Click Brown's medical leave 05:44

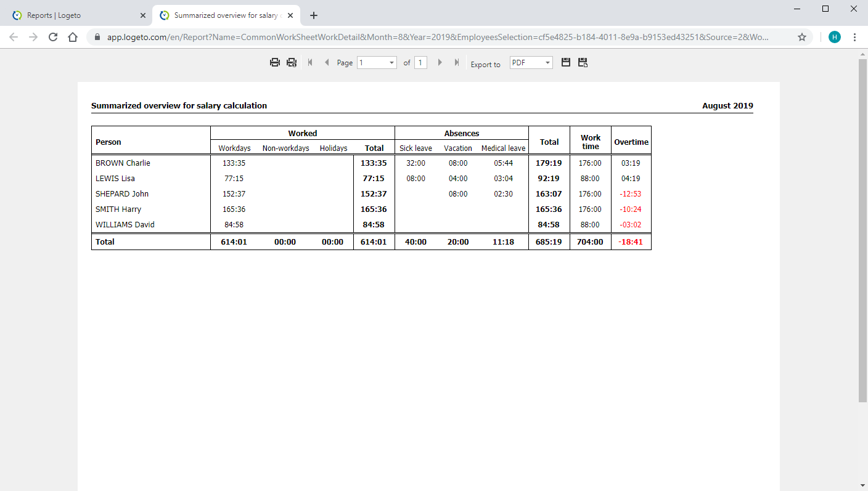tap(504, 163)
